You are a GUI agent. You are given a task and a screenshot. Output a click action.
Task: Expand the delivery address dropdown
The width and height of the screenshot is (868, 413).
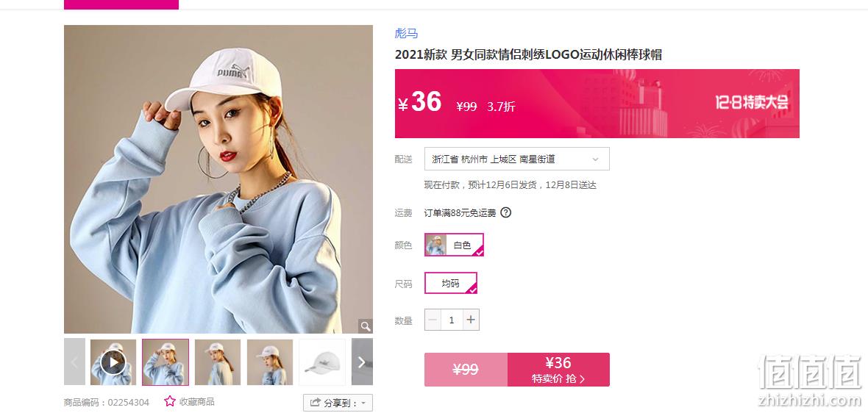click(517, 159)
